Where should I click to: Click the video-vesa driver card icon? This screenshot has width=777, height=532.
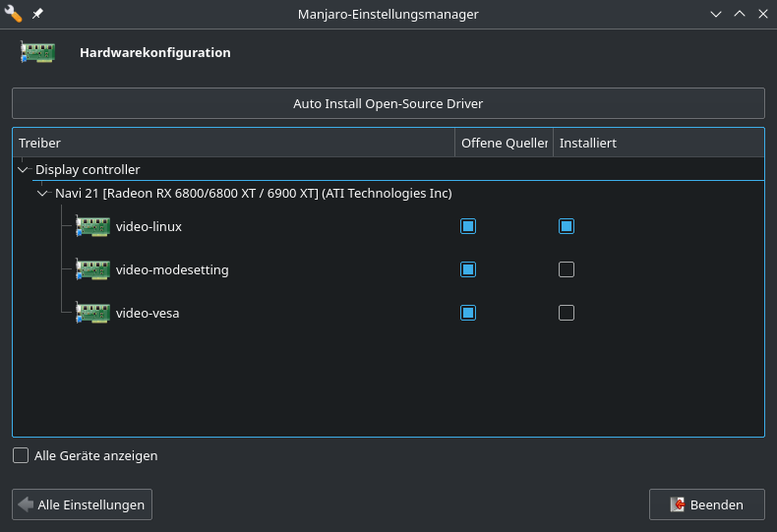coord(93,314)
